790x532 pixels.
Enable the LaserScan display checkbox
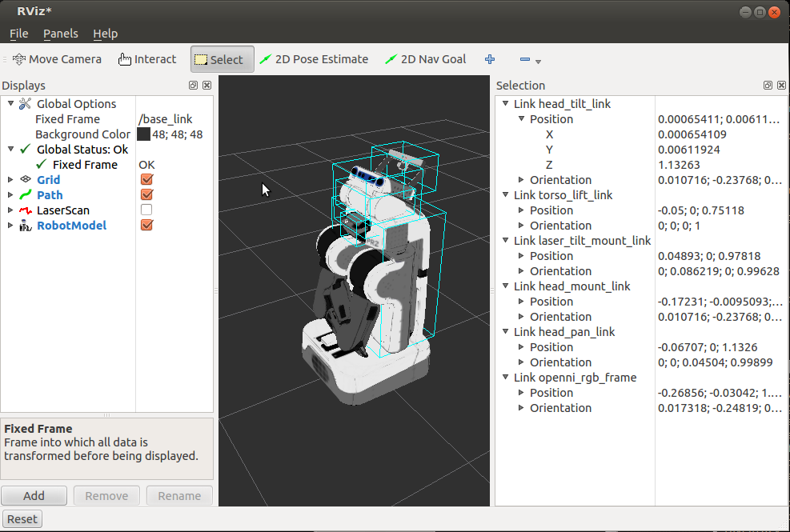point(146,210)
